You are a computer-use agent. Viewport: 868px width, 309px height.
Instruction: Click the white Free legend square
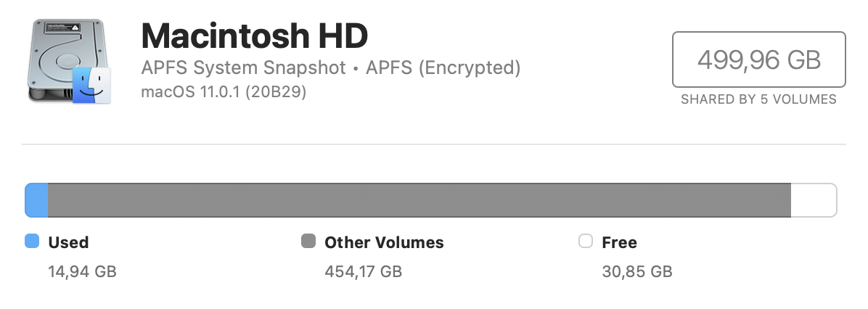tap(586, 242)
